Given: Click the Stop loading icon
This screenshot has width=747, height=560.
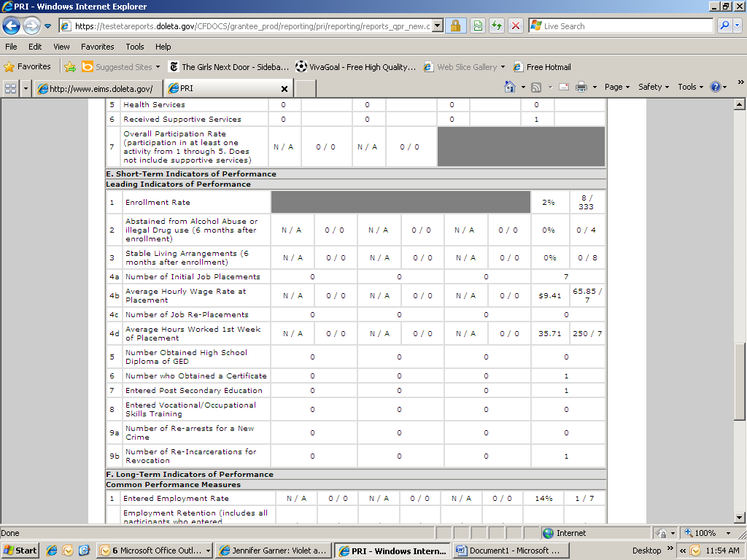Looking at the screenshot, I should (x=516, y=26).
